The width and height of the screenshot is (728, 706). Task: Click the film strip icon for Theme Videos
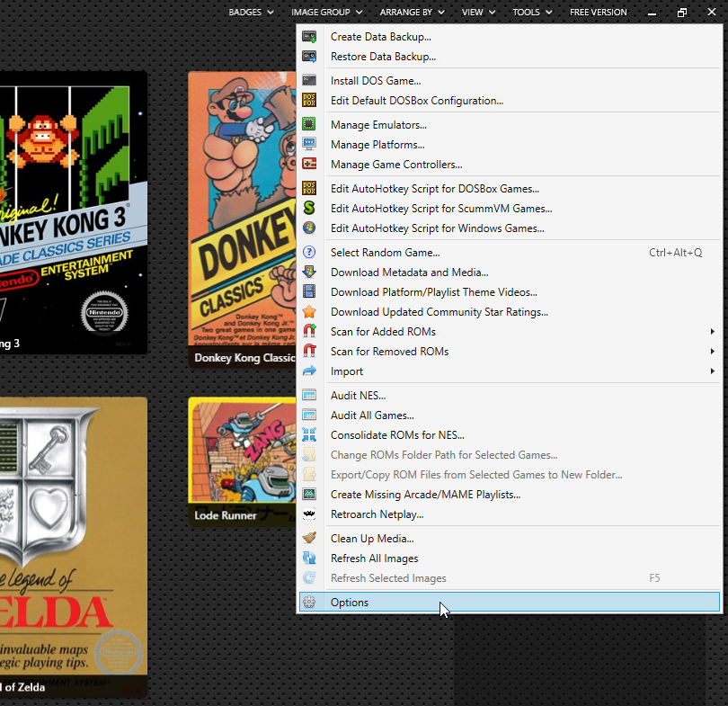(309, 291)
